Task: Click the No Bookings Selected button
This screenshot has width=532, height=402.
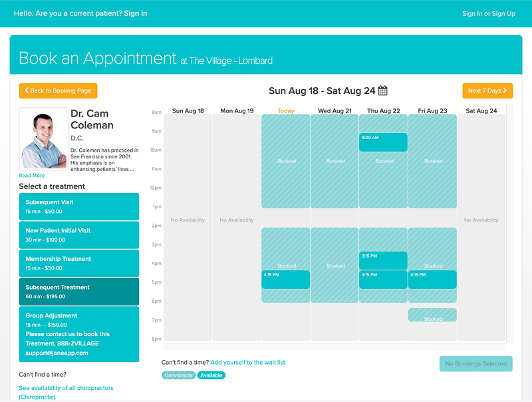Action: pyautogui.click(x=475, y=363)
